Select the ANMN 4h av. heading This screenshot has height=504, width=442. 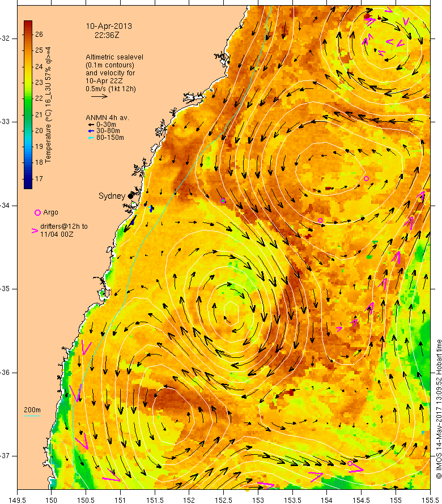108,118
